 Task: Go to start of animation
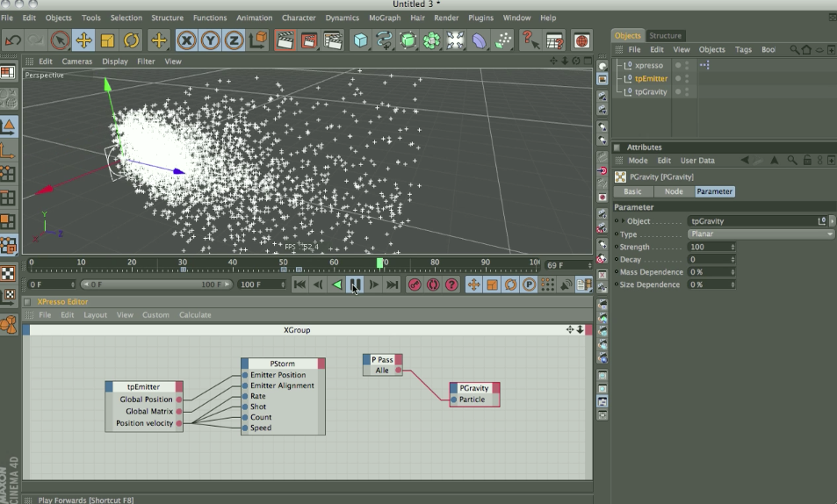300,284
